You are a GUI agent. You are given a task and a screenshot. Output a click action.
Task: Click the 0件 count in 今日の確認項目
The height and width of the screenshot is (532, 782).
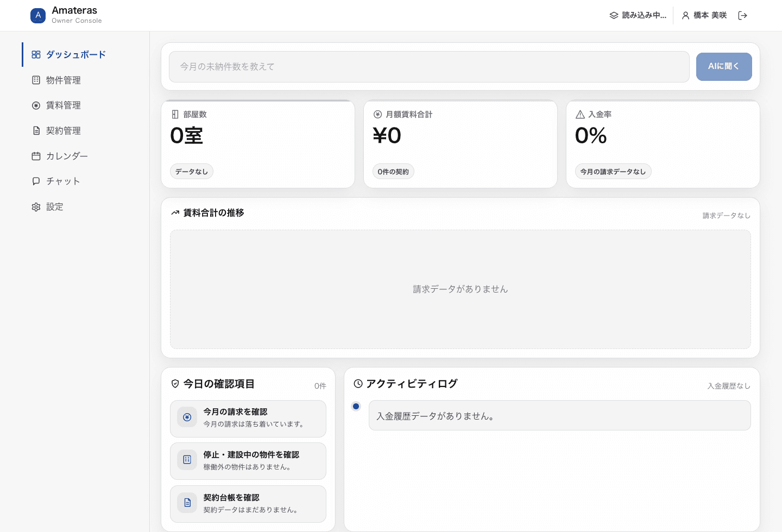tap(320, 386)
